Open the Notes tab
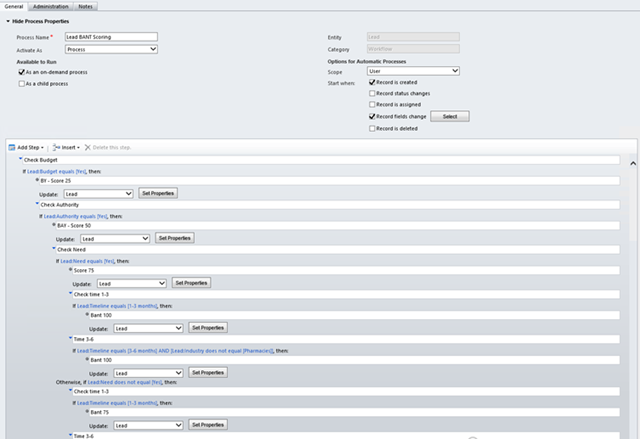Viewport: 640px width, 439px height. click(86, 6)
